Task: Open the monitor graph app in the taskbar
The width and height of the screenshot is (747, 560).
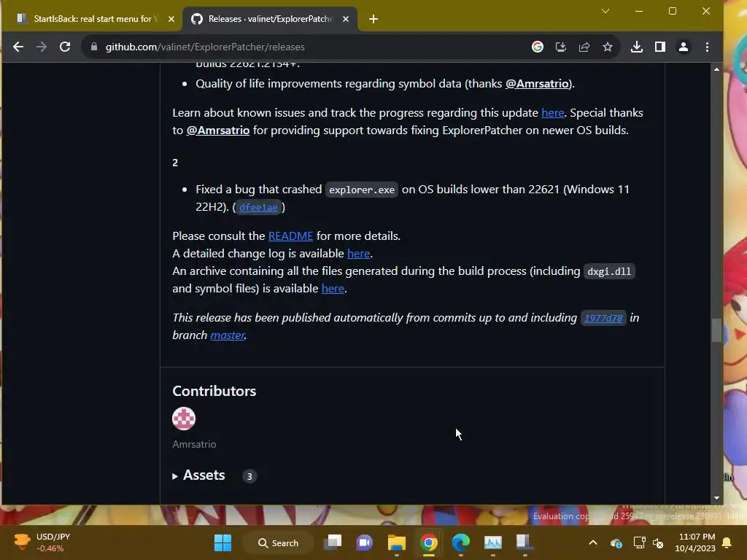Action: pos(492,542)
